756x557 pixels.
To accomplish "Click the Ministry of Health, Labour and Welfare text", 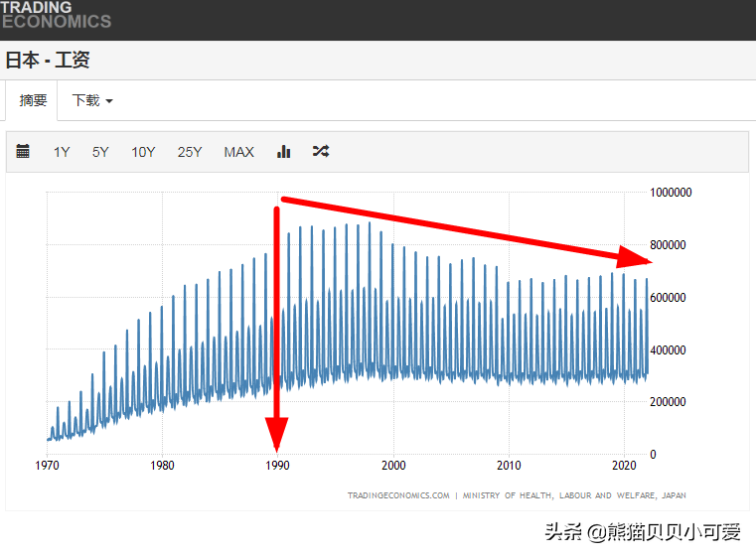I will coord(574,495).
